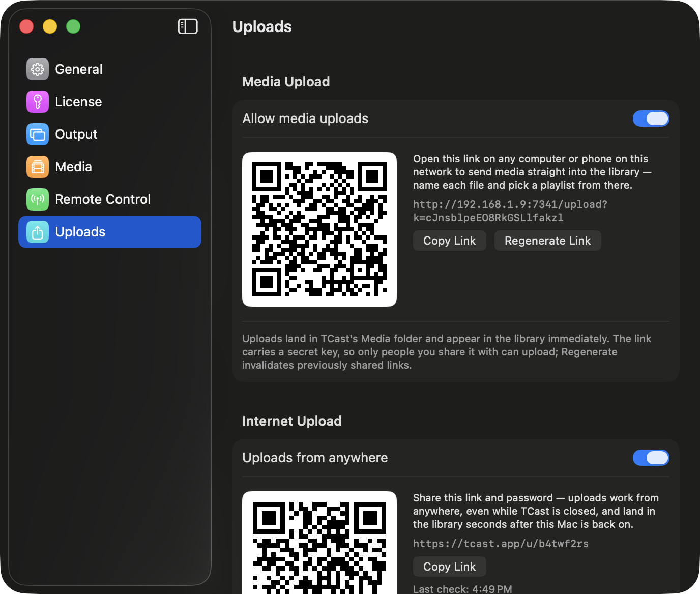700x594 pixels.
Task: Click the Output displays icon
Action: coord(38,134)
